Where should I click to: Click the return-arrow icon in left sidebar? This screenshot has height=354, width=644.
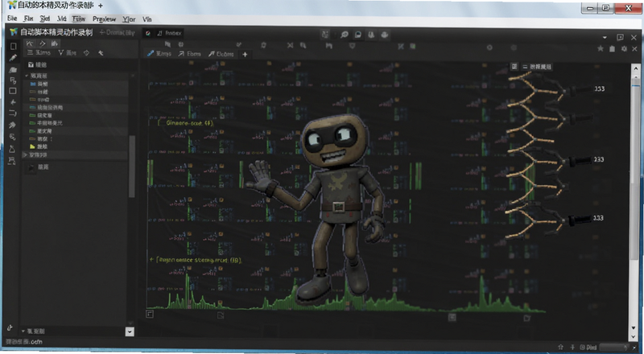[13, 113]
